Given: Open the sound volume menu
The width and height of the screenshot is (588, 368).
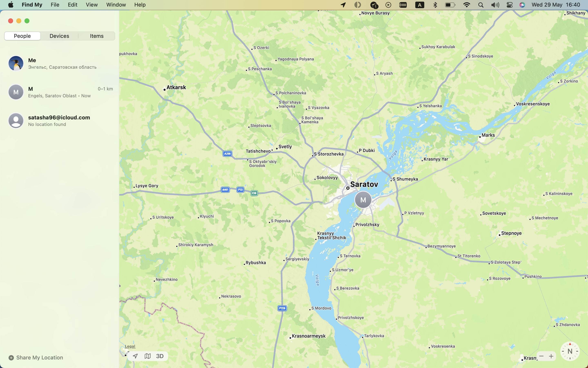Looking at the screenshot, I should [495, 5].
